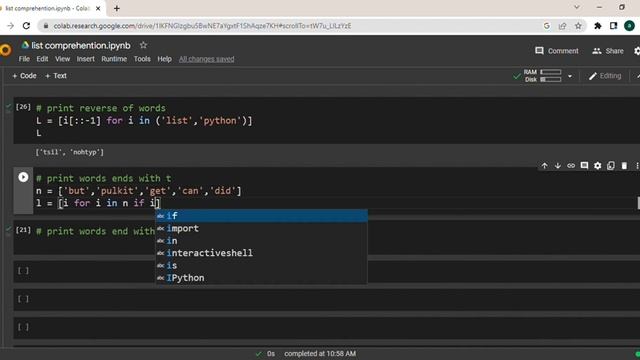Click the browser address bar URL
640x360 pixels.
202,26
